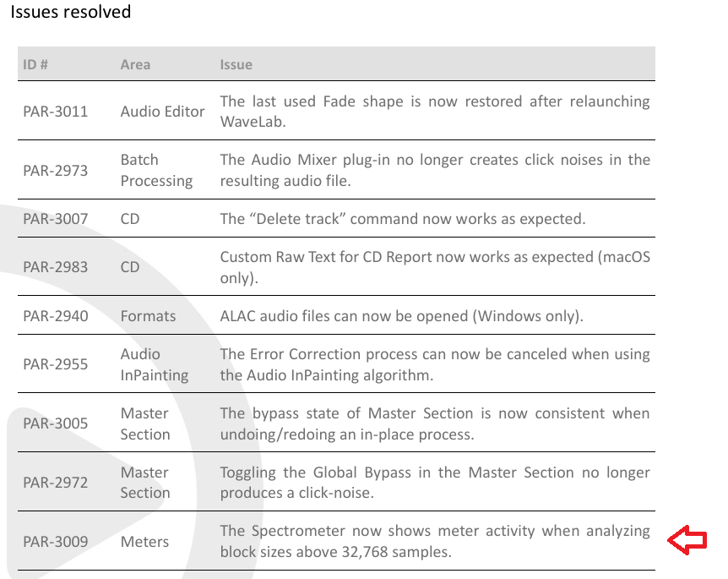Click the "Meters" area cell
The image size is (728, 579).
tap(144, 541)
